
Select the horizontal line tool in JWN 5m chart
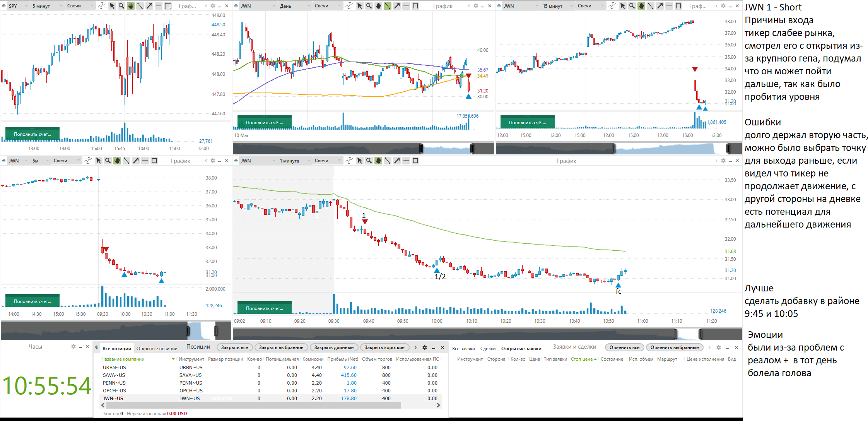pos(145,161)
